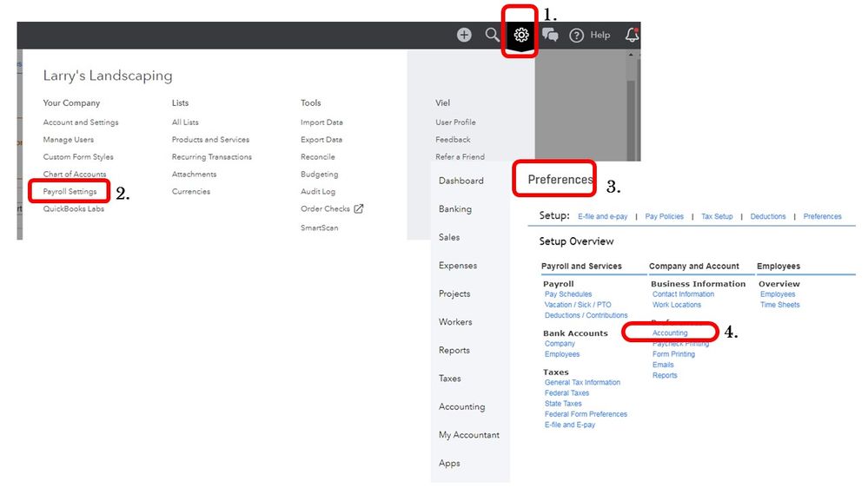Open Form Printing link
Screen dimensions: 868x488
tap(673, 354)
